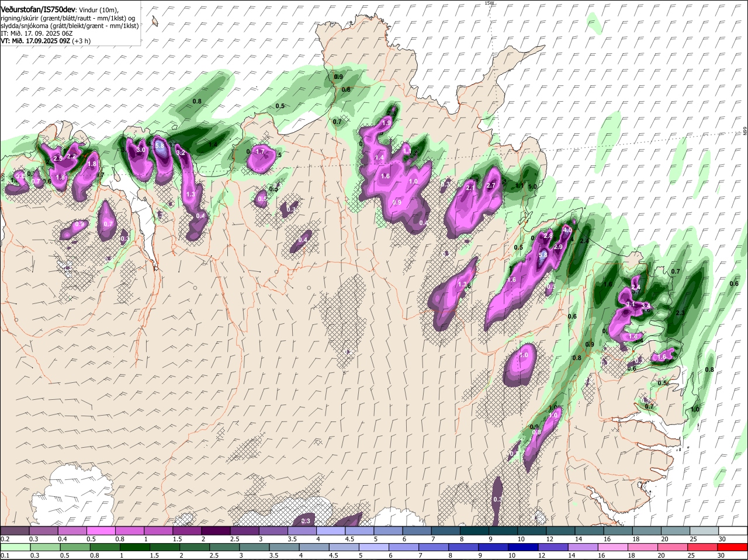748x560 pixels.
Task: Select the bright pink swatch after 0.5 in snow legend
Action: point(101,530)
